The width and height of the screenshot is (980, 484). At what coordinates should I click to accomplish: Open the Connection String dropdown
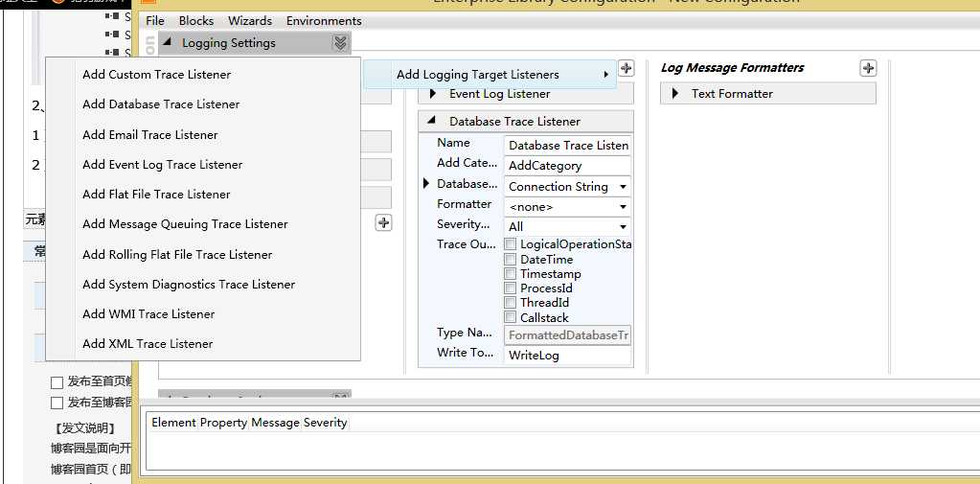pyautogui.click(x=623, y=187)
